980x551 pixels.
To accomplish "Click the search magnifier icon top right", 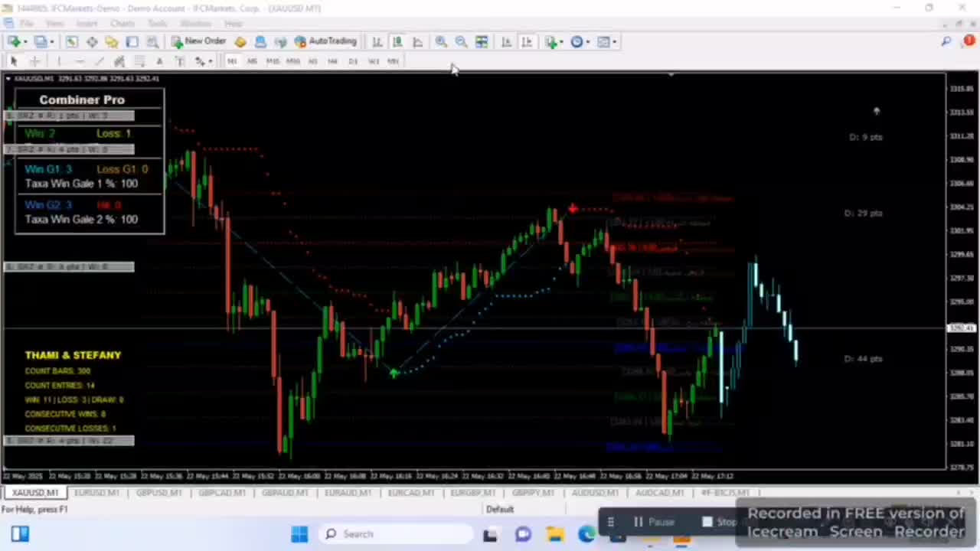I will pyautogui.click(x=946, y=41).
